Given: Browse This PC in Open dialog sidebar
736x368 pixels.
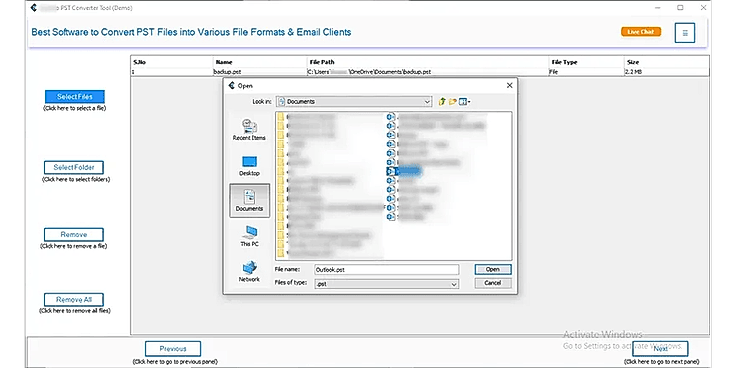Looking at the screenshot, I should [249, 236].
